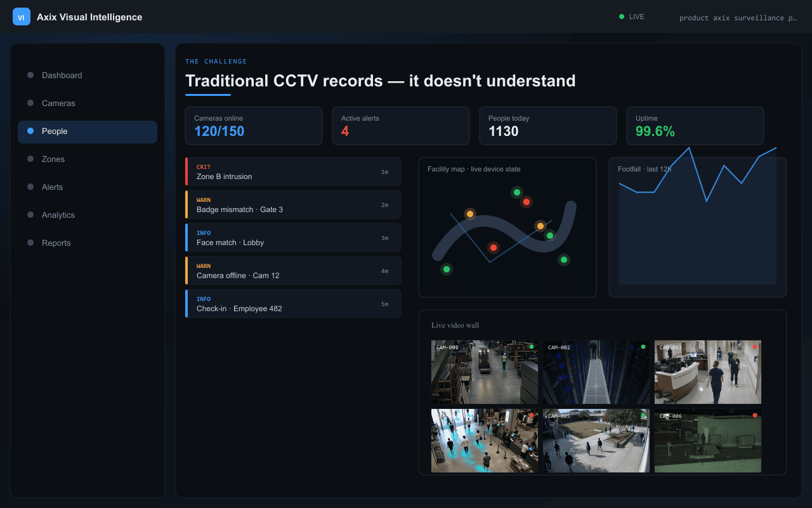This screenshot has height=508, width=812.
Task: Click CAM-003 red status dot
Action: (x=755, y=347)
